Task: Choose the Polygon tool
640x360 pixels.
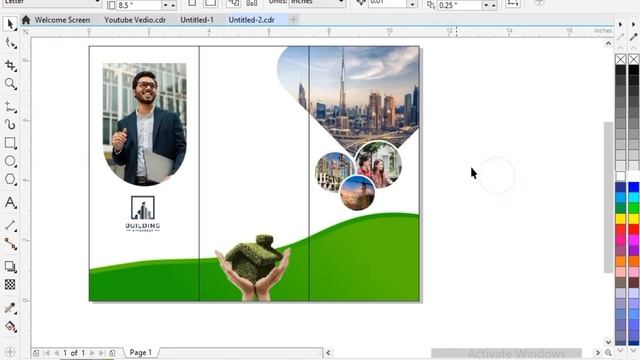Action: pos(10,180)
